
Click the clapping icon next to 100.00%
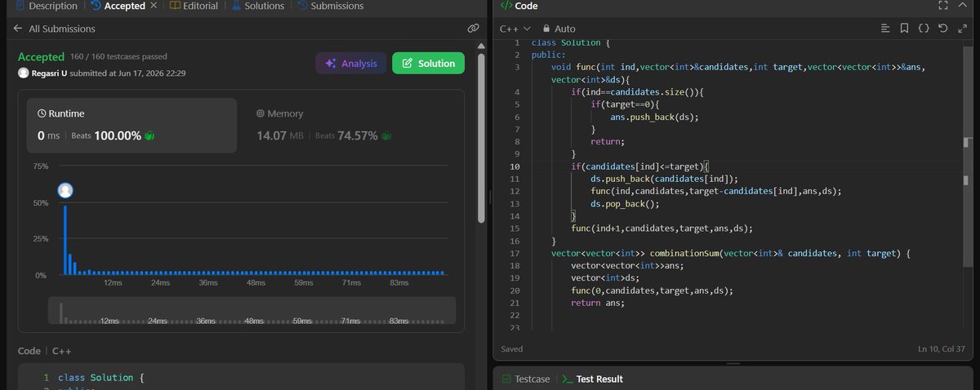pos(149,136)
